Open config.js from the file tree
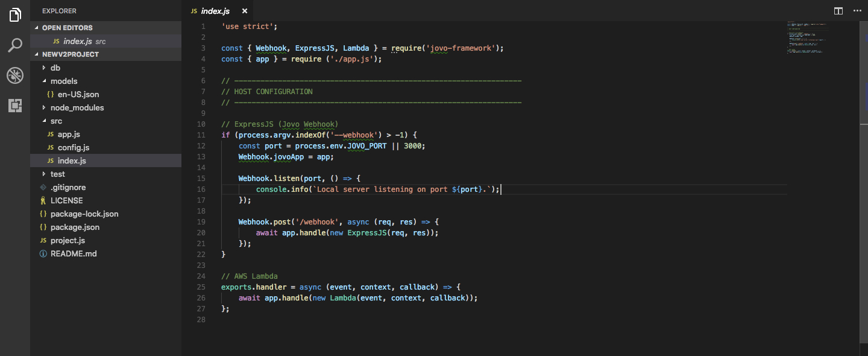Screen dimensions: 868x356 pyautogui.click(x=74, y=147)
